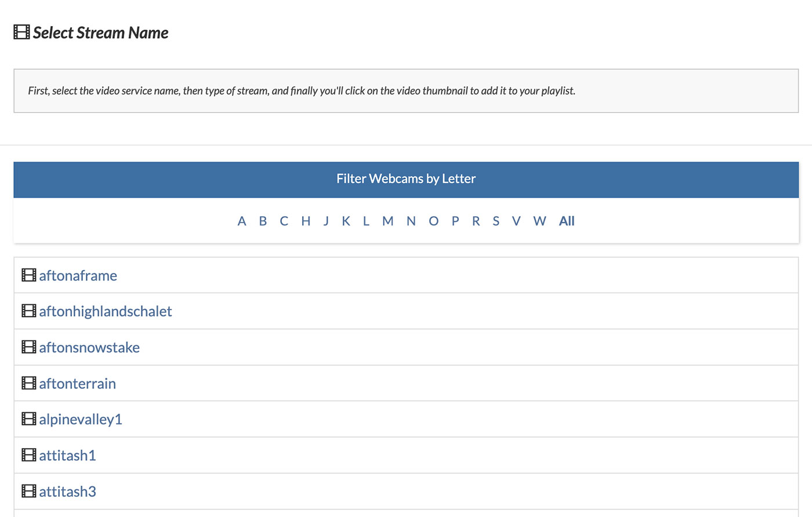Click film icon beside aftonhighlandschalet

point(29,311)
